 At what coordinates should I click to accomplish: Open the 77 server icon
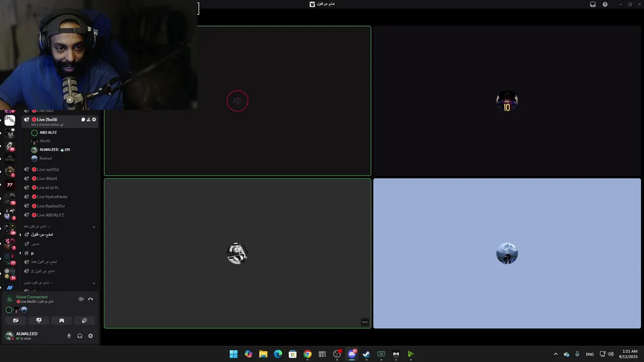click(x=10, y=185)
